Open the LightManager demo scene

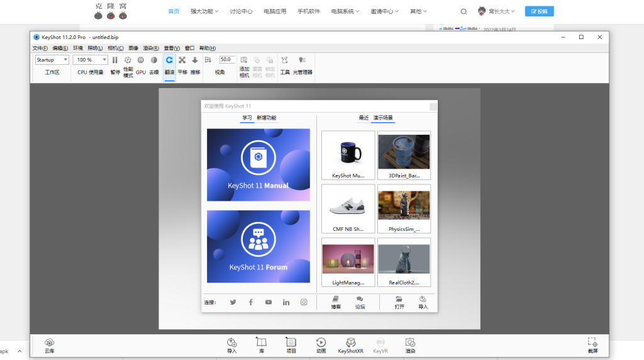tap(348, 262)
